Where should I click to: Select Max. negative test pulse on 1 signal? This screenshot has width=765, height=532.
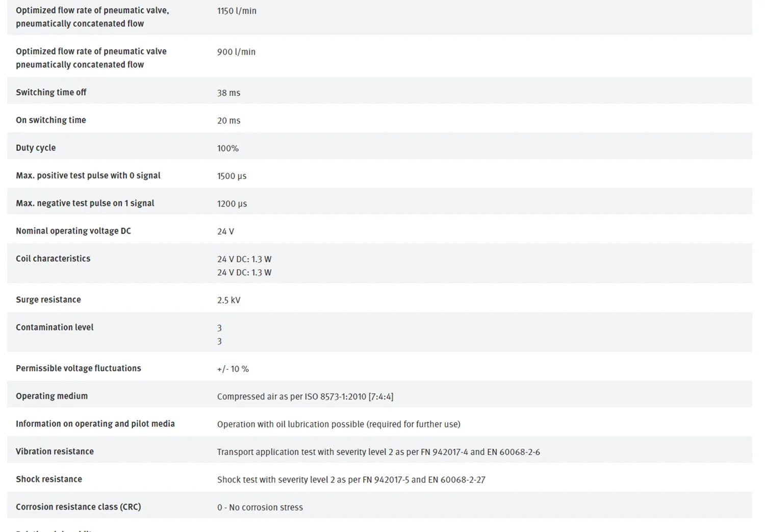[85, 203]
